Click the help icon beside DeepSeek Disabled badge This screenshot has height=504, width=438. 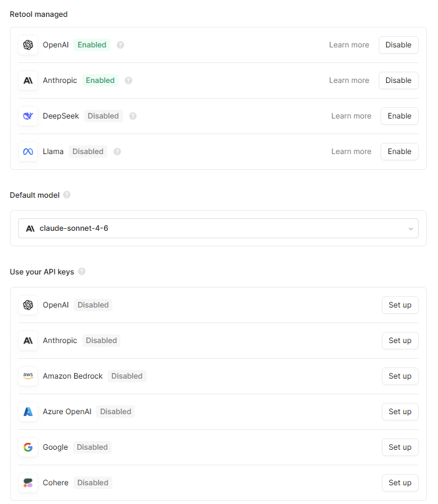[133, 116]
